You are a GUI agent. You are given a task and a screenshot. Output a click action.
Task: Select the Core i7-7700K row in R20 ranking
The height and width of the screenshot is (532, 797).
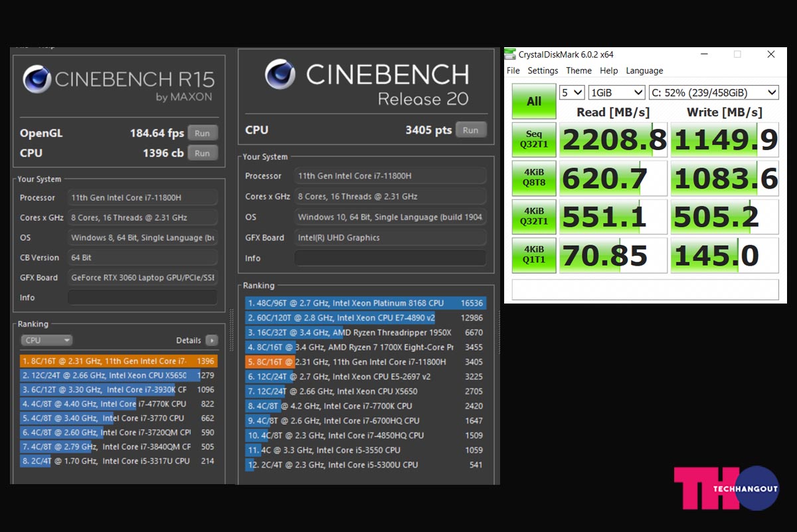tap(365, 406)
